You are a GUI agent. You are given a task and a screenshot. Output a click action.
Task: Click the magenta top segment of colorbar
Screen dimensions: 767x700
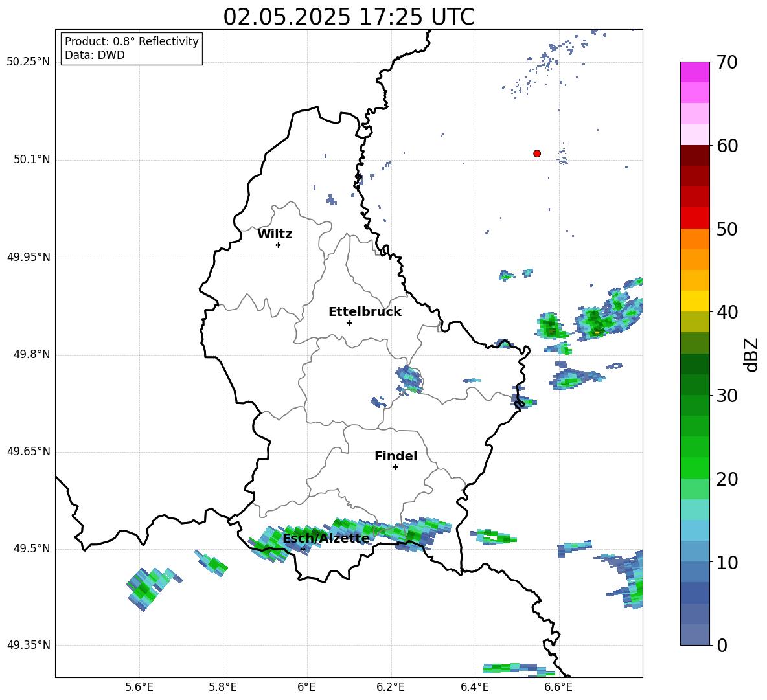click(695, 72)
